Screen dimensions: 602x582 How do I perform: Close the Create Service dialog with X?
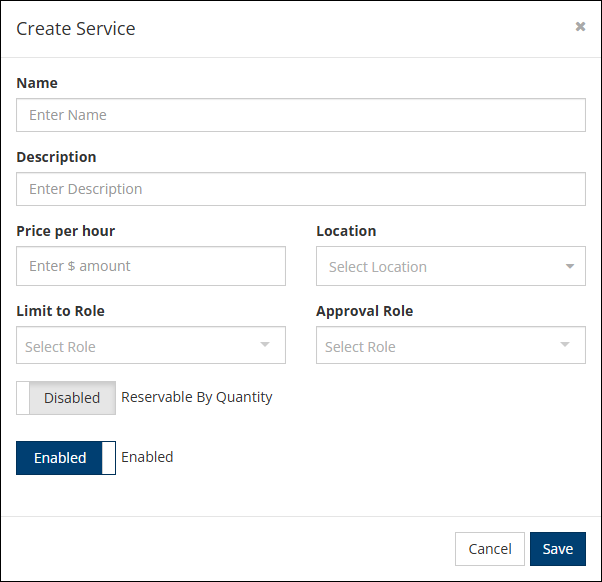click(x=580, y=27)
